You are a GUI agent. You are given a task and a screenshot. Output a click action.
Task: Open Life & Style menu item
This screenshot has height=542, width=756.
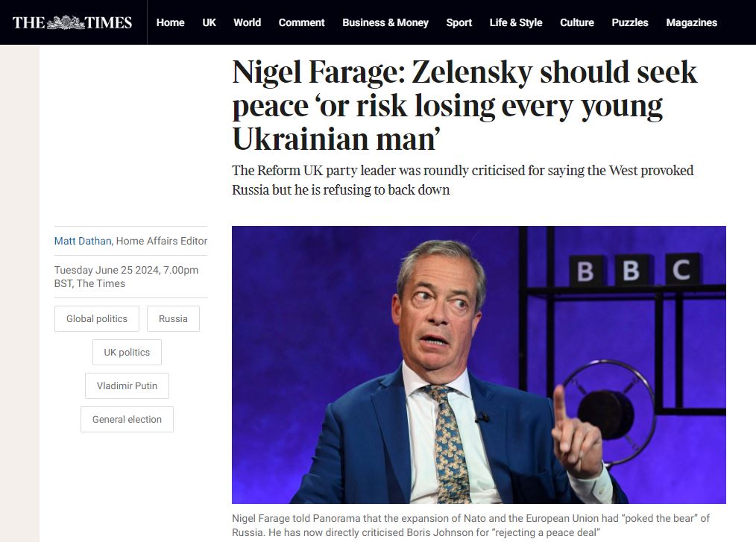(x=515, y=22)
